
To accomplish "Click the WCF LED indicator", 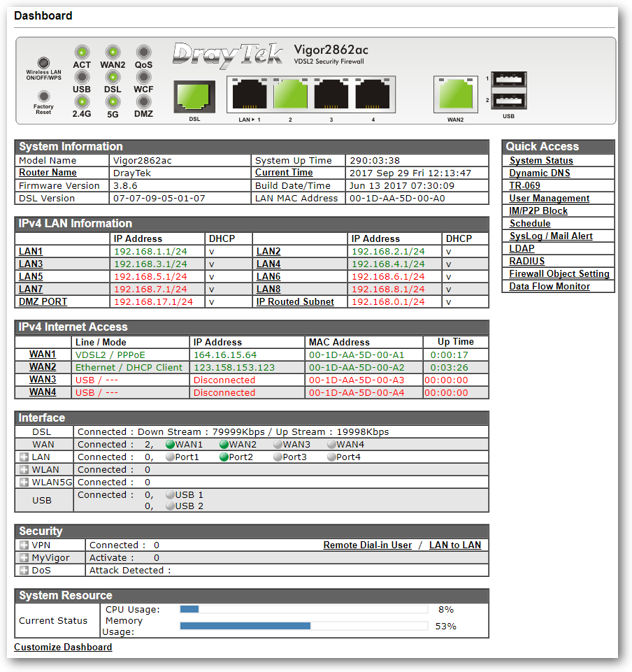I will [143, 77].
